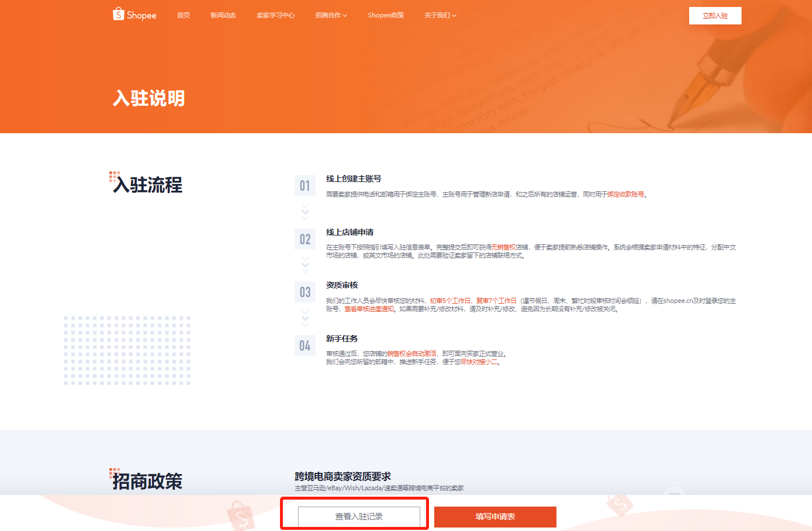The image size is (812, 531).
Task: Click the highlighted 复审7个工作日 text
Action: point(496,301)
